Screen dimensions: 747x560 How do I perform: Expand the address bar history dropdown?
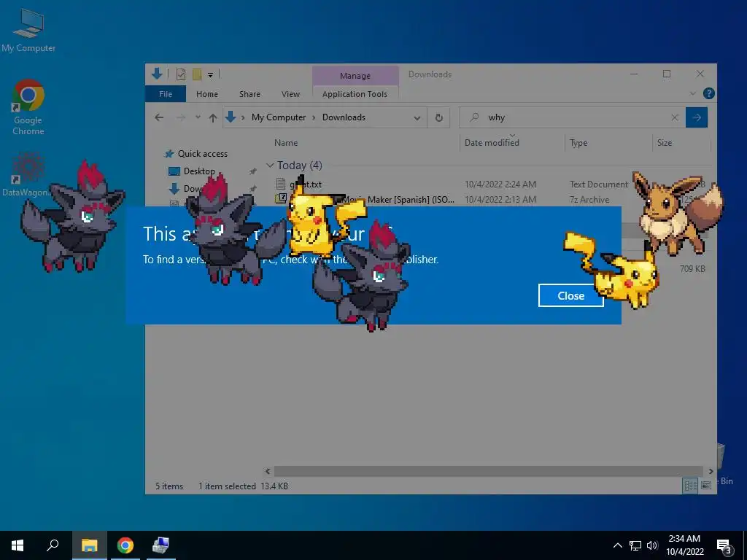click(417, 117)
